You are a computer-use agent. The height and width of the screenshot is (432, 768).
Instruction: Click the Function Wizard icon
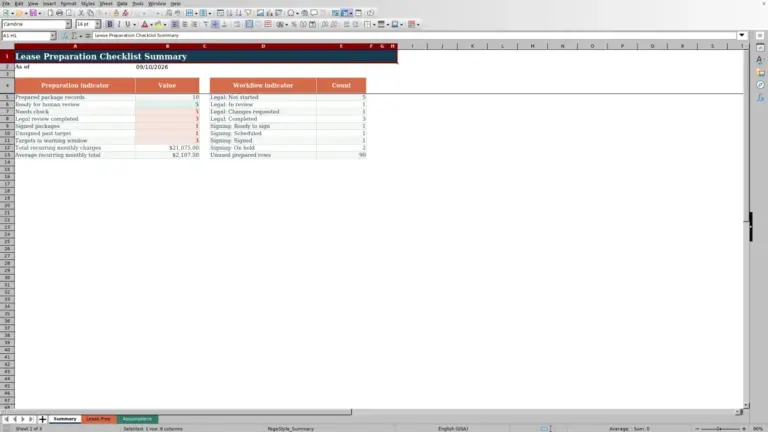[65, 36]
